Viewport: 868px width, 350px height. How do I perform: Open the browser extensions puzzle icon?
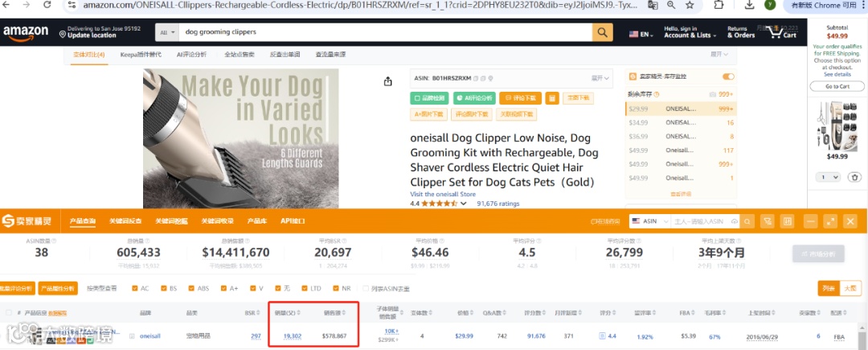tap(718, 5)
